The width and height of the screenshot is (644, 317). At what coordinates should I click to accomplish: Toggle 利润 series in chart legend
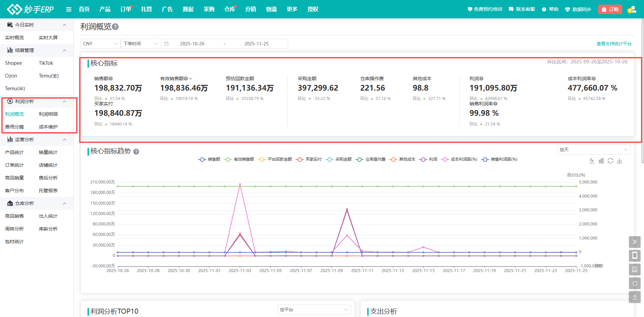tap(428, 159)
